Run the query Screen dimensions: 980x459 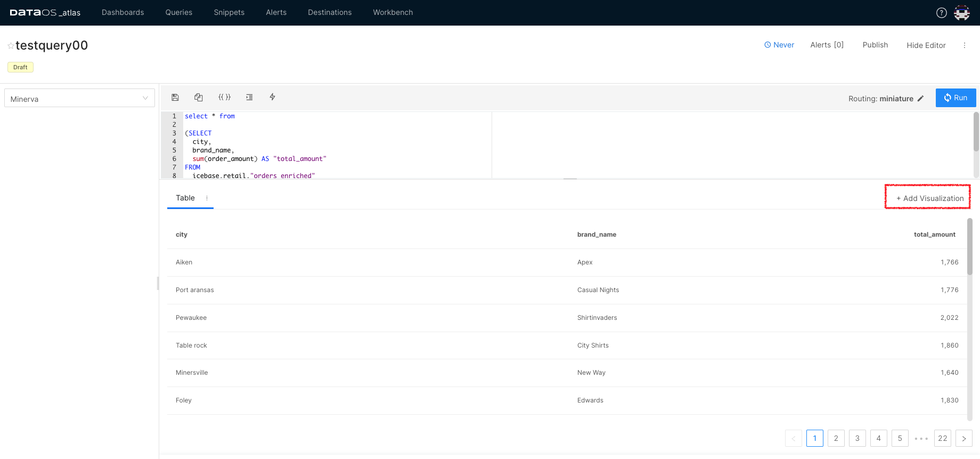[x=956, y=98]
